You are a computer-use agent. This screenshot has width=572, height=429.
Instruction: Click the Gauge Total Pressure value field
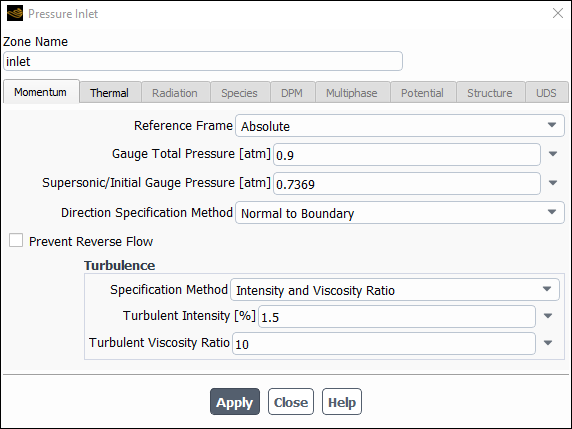coord(407,154)
